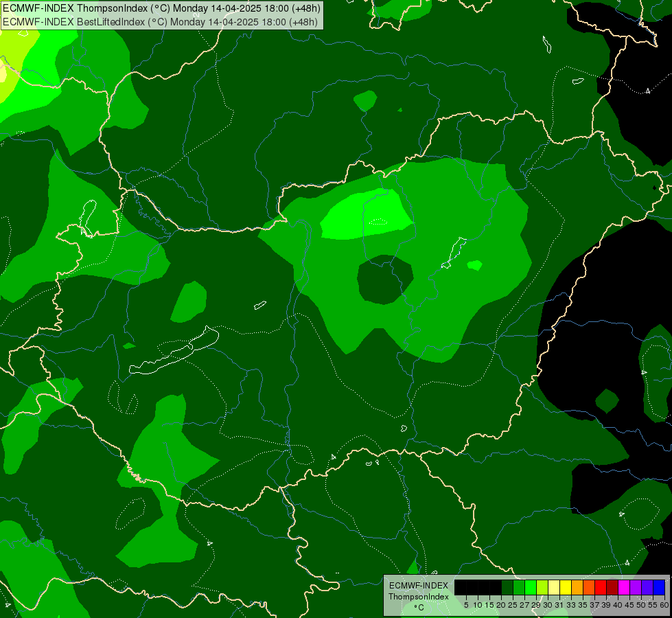Viewport: 672px width, 618px height.
Task: Click the ThompsonIndex title line at top
Action: coord(161,8)
